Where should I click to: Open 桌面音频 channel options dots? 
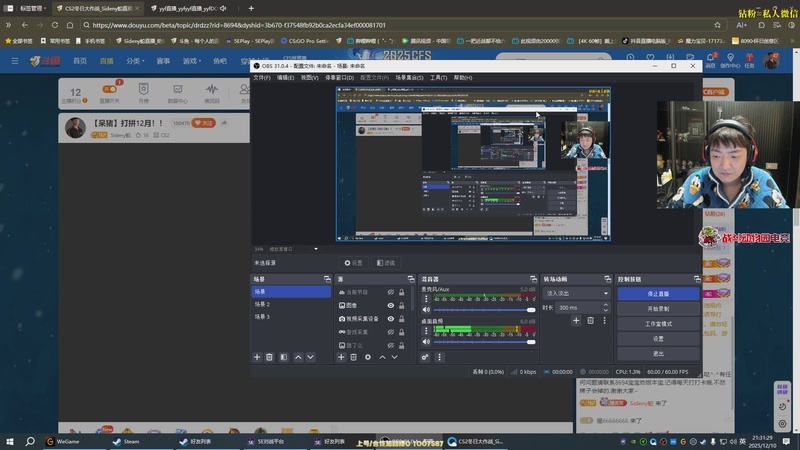pyautogui.click(x=426, y=331)
